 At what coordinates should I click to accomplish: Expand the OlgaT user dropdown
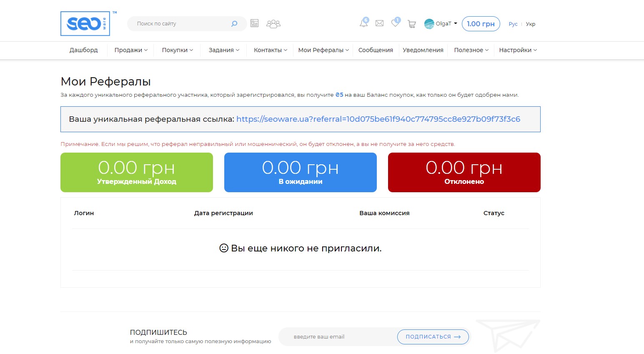click(441, 24)
